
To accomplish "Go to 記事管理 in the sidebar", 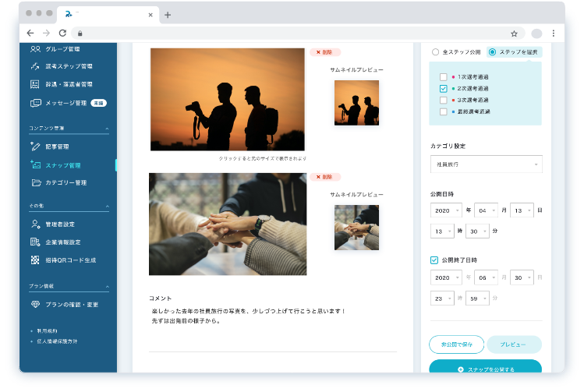I will [x=57, y=147].
